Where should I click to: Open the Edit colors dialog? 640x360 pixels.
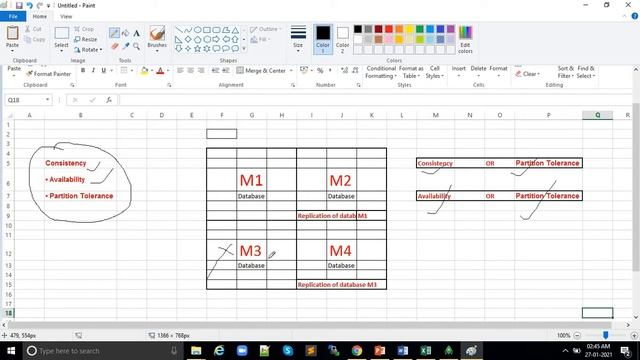click(465, 39)
